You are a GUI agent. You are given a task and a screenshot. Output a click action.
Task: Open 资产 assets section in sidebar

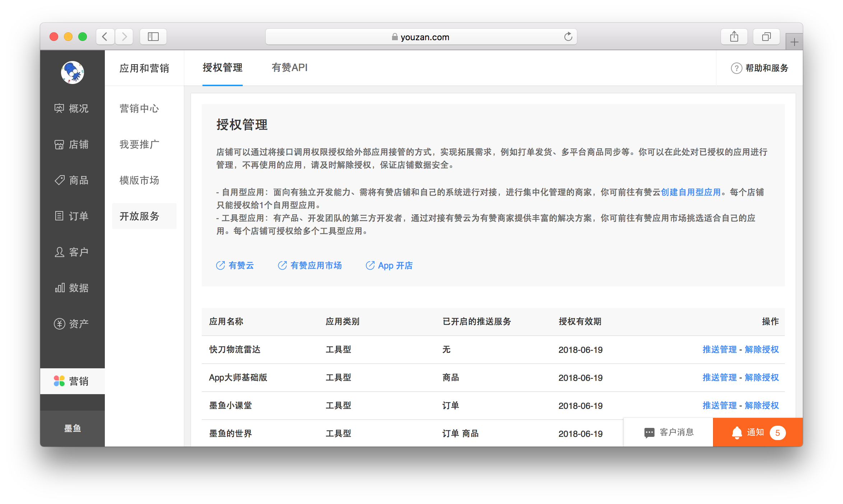[72, 324]
